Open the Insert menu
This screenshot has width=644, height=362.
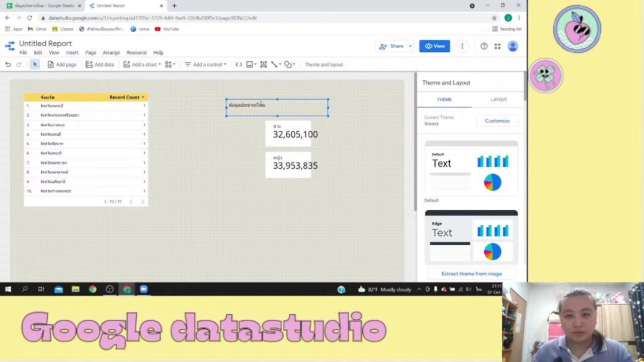tap(72, 52)
